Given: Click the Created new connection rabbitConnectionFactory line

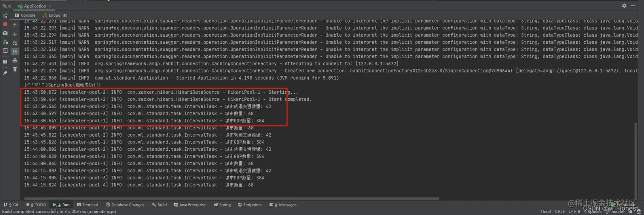Looking at the screenshot, I should tap(331, 71).
